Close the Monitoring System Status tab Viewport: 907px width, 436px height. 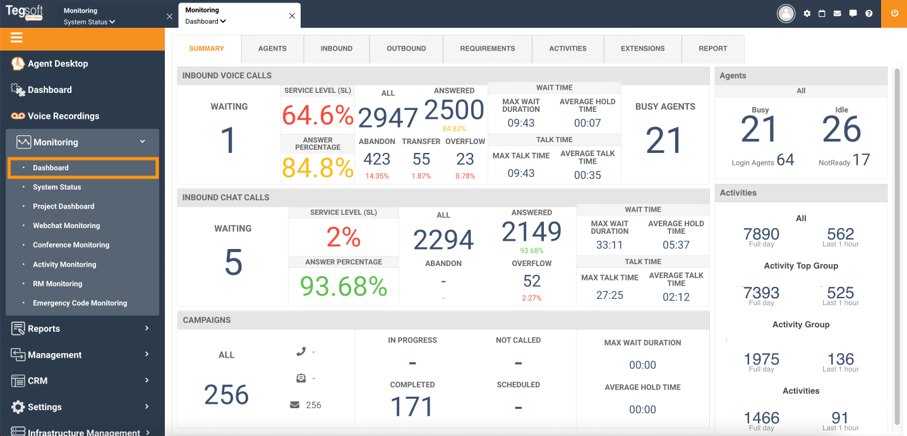(169, 17)
